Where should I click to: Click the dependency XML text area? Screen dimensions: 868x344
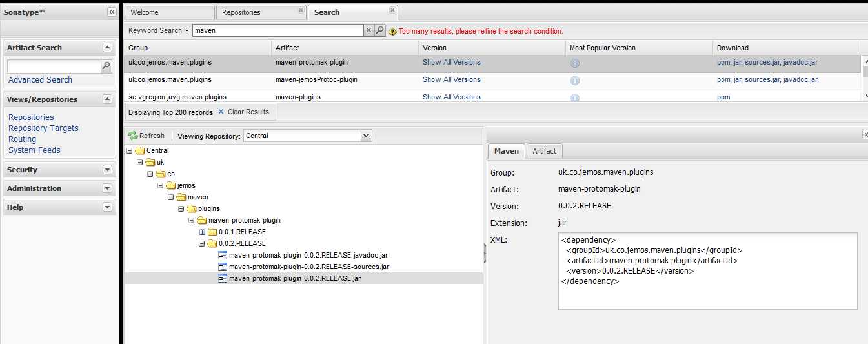click(707, 271)
